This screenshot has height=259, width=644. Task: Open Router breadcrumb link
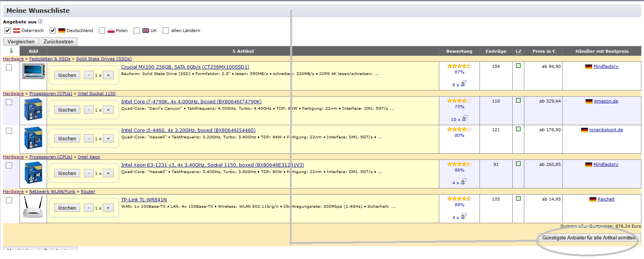pos(88,192)
